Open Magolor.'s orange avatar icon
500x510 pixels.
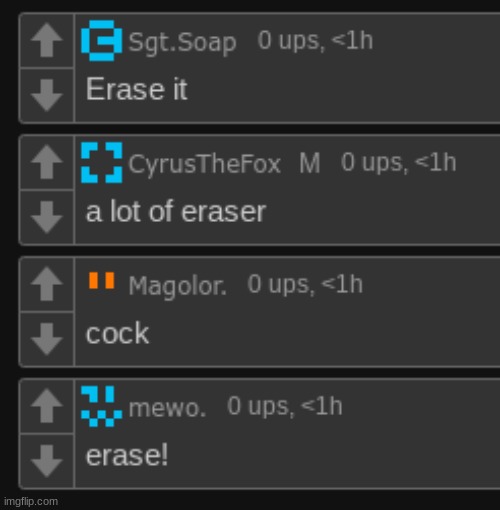tap(102, 281)
